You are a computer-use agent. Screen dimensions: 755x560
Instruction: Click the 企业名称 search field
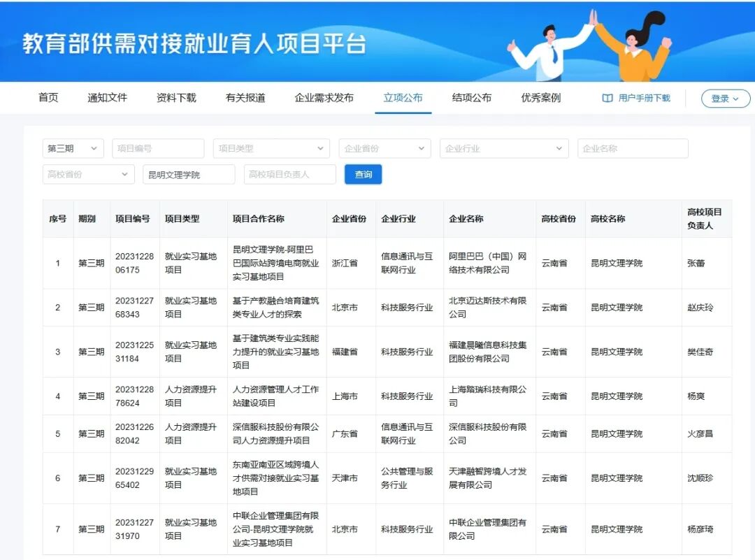[632, 148]
